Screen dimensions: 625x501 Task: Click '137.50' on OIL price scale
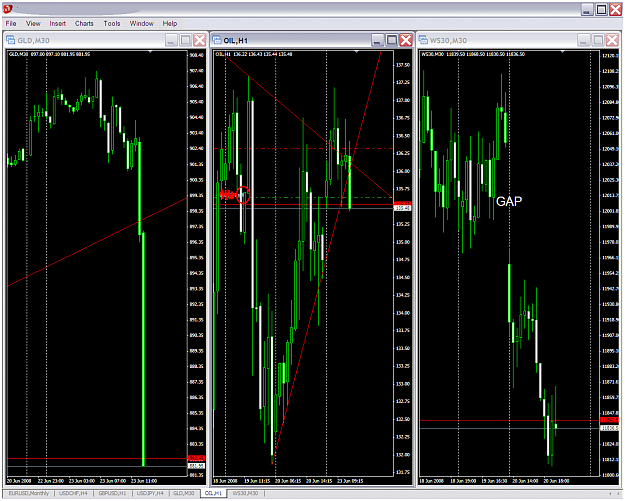(402, 65)
